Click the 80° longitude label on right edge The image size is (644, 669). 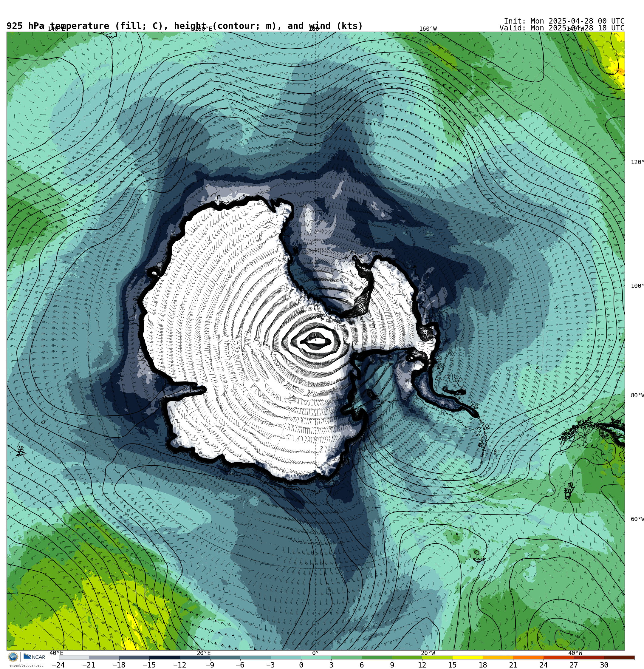tap(637, 395)
